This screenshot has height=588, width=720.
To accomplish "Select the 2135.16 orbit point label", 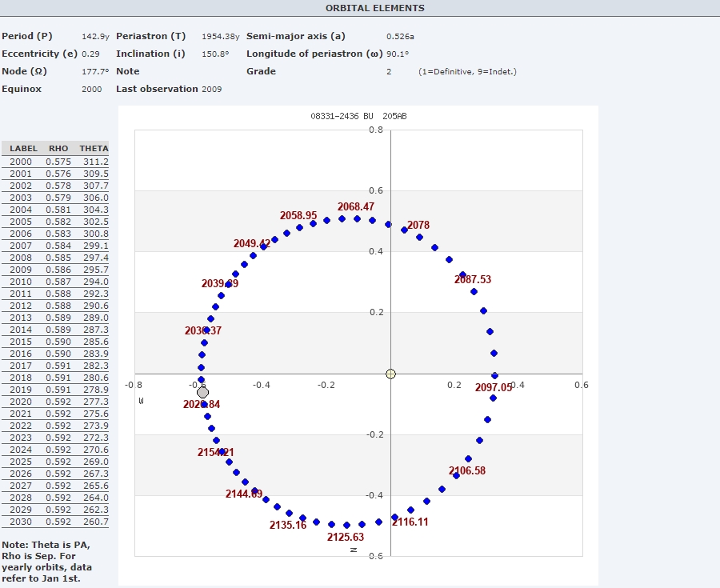I will click(288, 526).
